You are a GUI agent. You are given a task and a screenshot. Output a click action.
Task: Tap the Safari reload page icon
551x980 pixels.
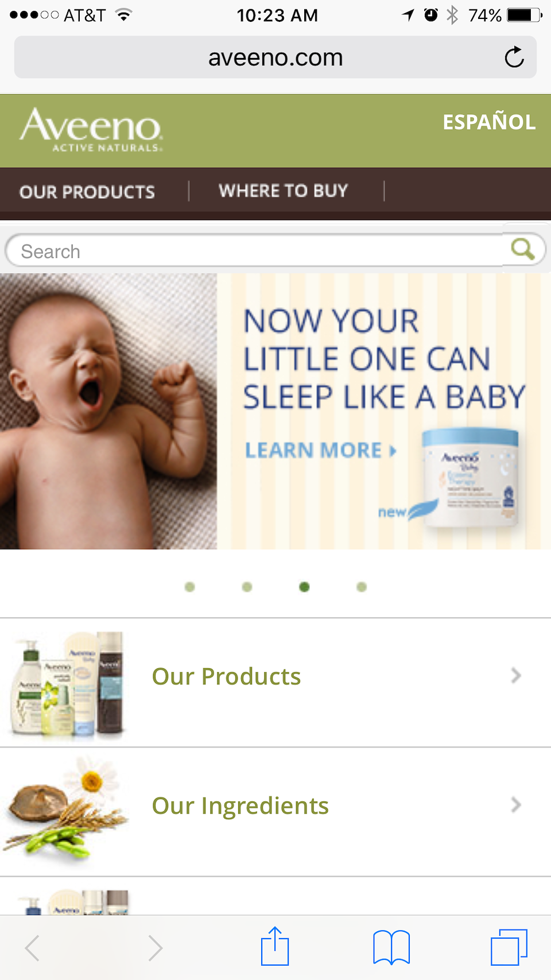(514, 57)
